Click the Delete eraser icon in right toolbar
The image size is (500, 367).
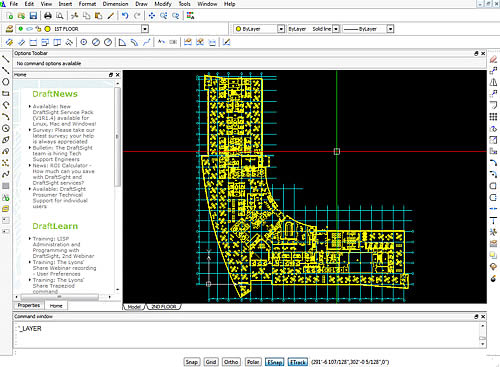click(493, 59)
